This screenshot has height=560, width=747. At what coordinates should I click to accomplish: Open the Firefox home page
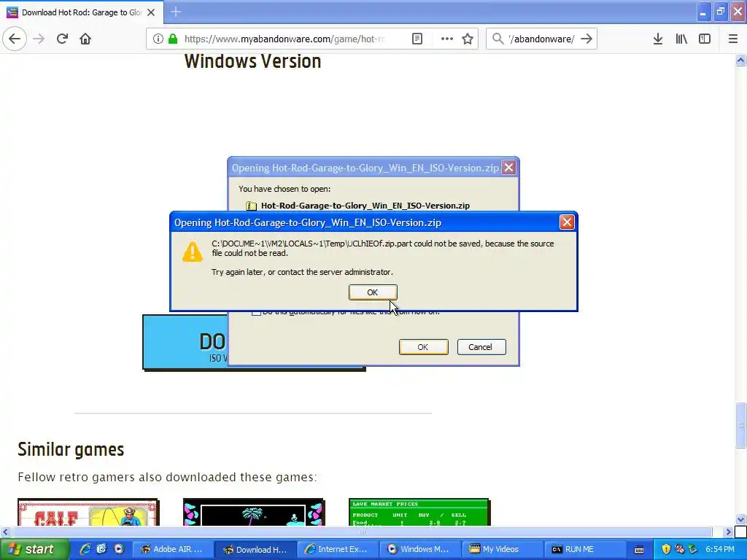tap(85, 39)
